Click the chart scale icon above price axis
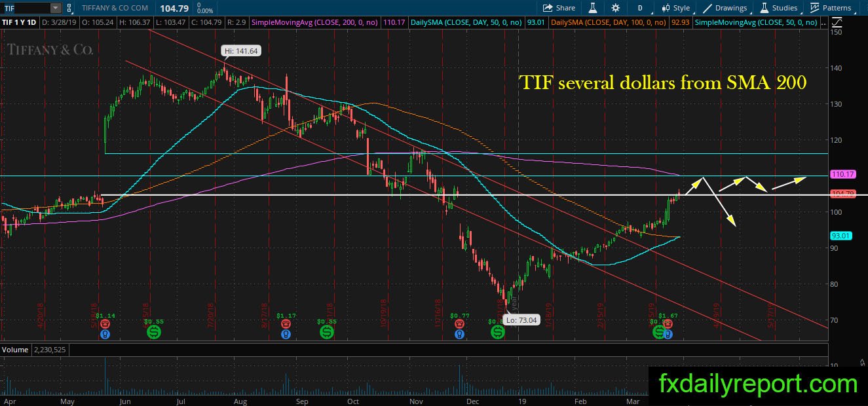Viewport: 868px width, 406px height. [x=836, y=23]
